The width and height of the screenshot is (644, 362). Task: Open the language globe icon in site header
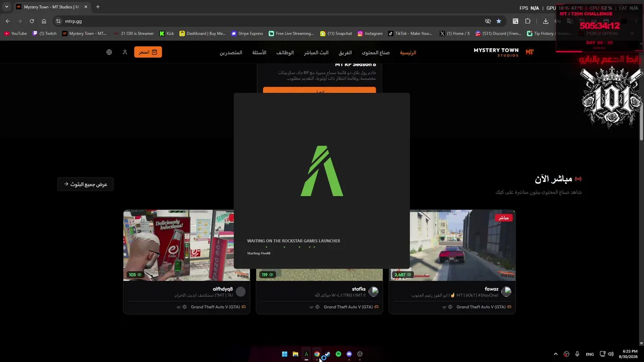[109, 52]
